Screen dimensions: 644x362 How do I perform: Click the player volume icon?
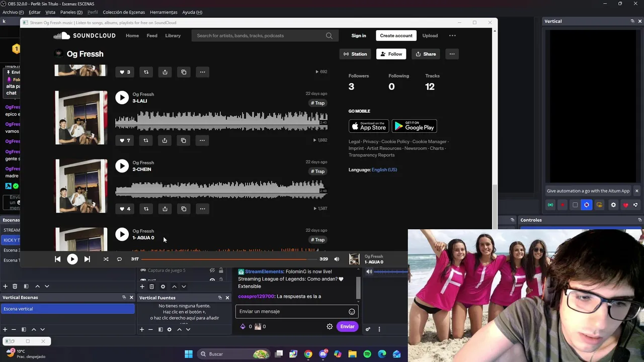point(337,259)
